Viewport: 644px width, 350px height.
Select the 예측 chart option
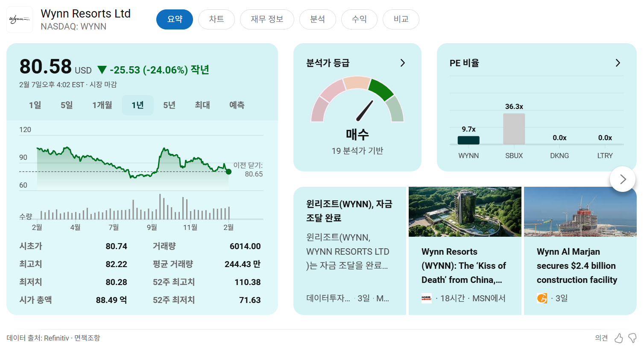pyautogui.click(x=237, y=105)
